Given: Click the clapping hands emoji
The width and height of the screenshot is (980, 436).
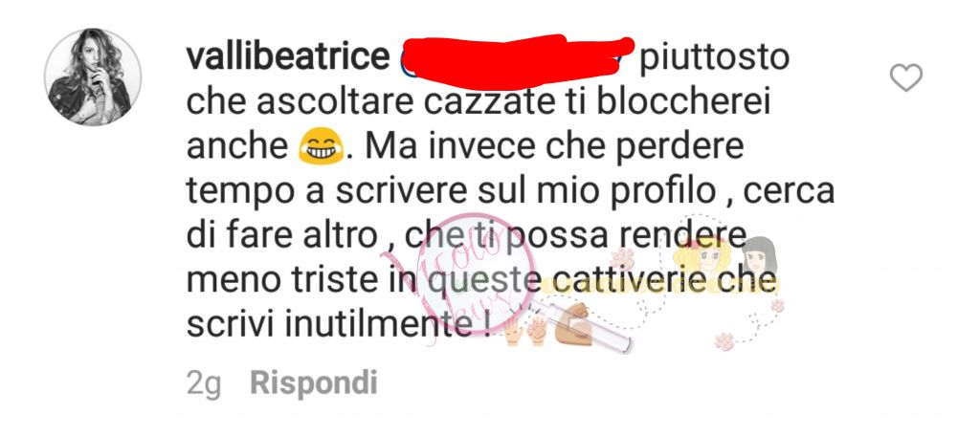Looking at the screenshot, I should coord(536,331).
